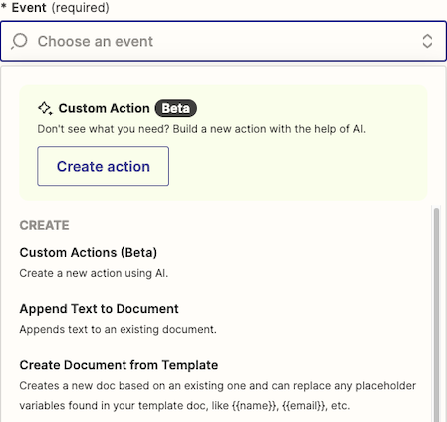Click the magnifier search icon in event field
The image size is (447, 422).
[x=19, y=41]
